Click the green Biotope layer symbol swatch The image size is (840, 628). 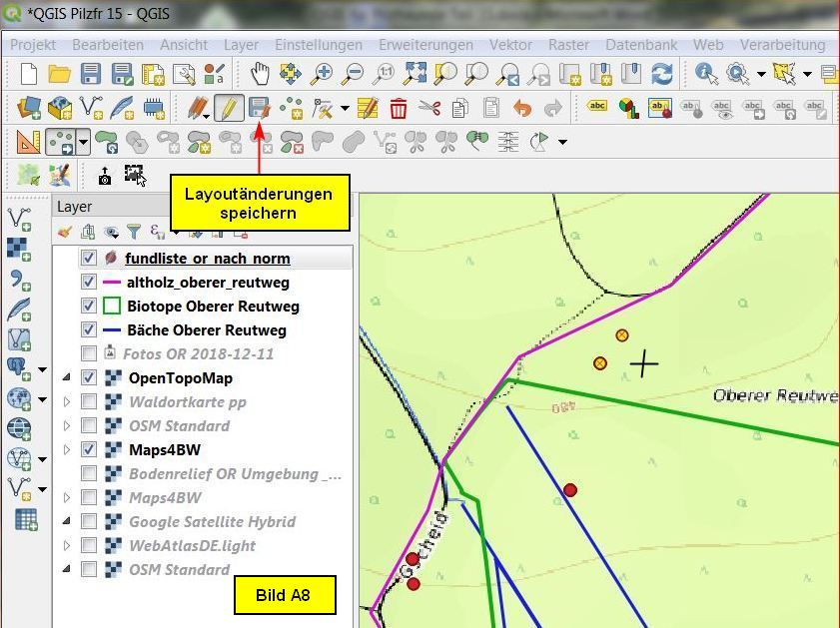pyautogui.click(x=112, y=306)
